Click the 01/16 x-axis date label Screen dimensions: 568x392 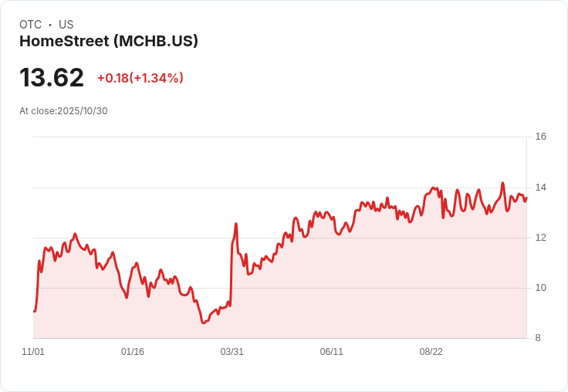click(x=133, y=352)
